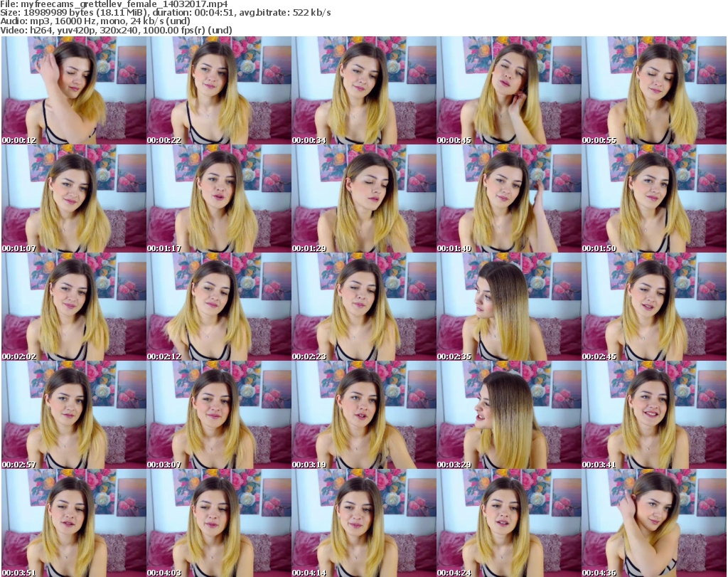The height and width of the screenshot is (577, 728).
Task: Select the thumbnail frame at 00:00:45
Action: coord(509,90)
